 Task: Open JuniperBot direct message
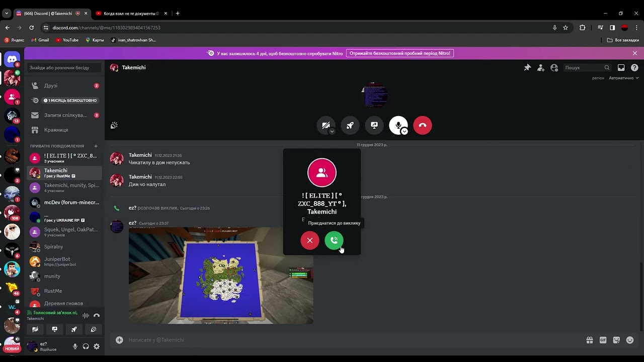pyautogui.click(x=64, y=261)
